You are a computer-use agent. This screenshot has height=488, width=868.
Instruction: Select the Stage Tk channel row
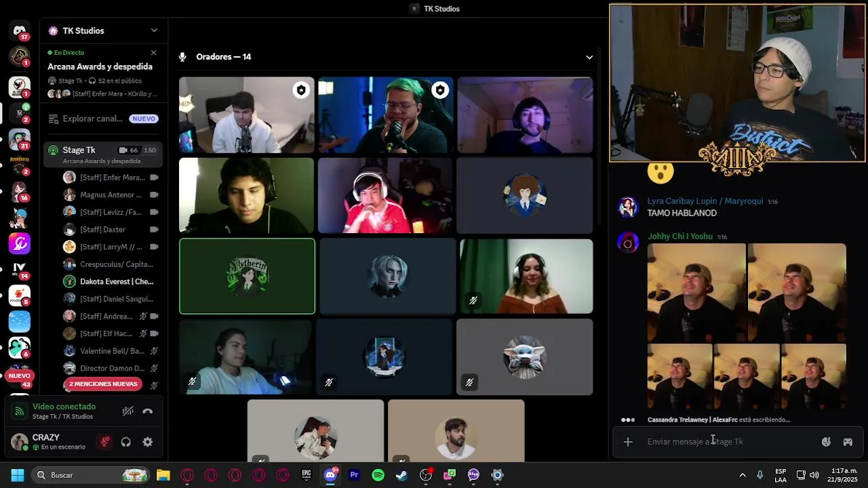click(x=103, y=155)
